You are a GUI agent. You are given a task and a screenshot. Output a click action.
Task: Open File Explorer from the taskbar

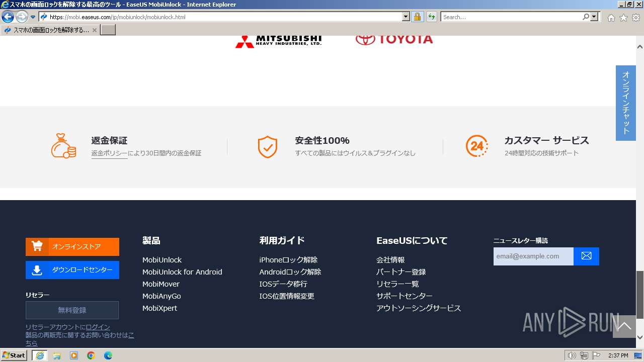click(x=57, y=355)
